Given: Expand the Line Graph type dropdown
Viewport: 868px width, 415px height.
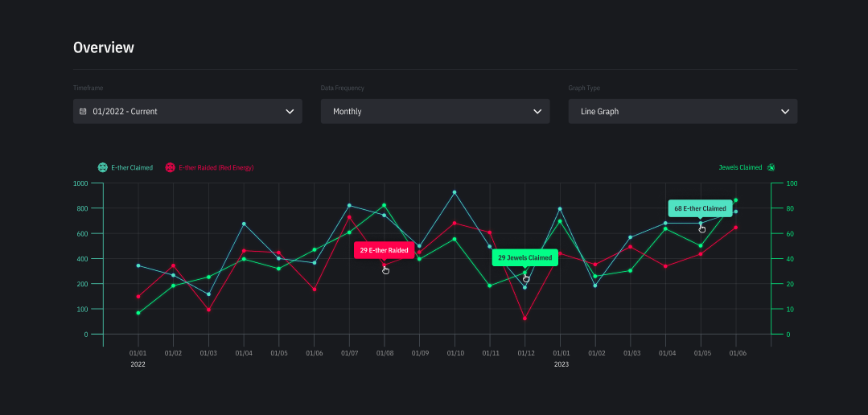Looking at the screenshot, I should pyautogui.click(x=683, y=112).
